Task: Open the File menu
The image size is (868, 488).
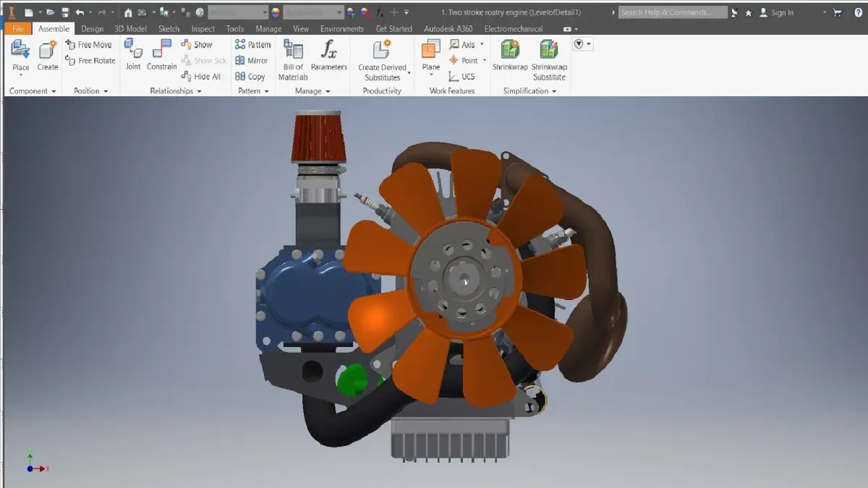Action: pyautogui.click(x=18, y=29)
